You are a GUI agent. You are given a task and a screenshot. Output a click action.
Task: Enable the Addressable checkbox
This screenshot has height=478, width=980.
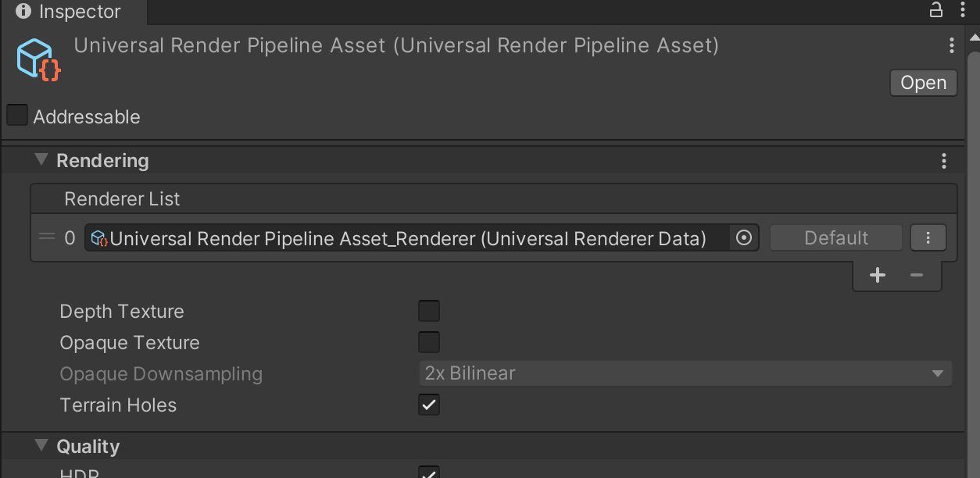point(17,116)
